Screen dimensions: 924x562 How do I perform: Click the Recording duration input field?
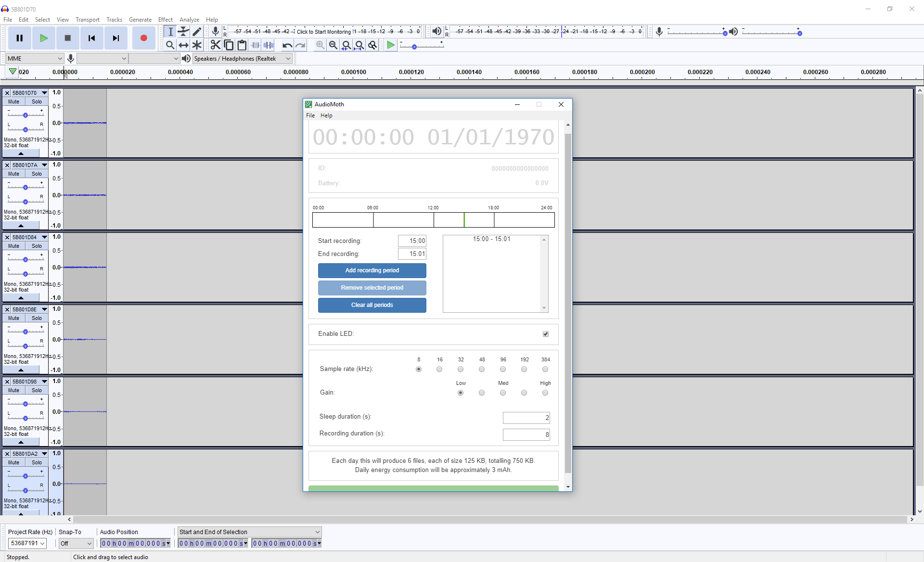click(526, 434)
